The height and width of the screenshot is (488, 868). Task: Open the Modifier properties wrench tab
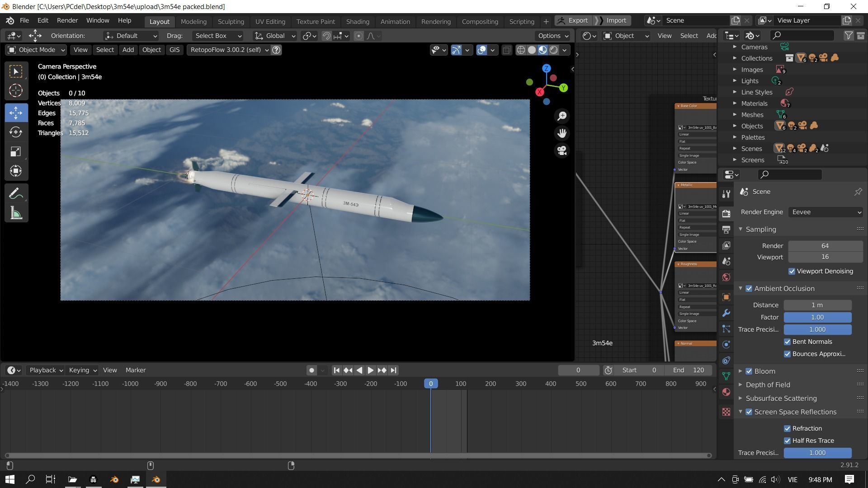point(726,313)
